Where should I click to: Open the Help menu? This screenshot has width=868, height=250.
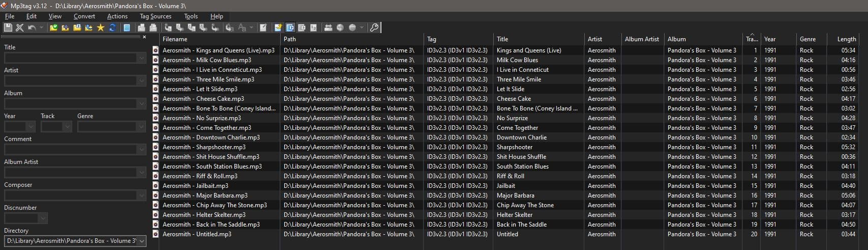217,16
